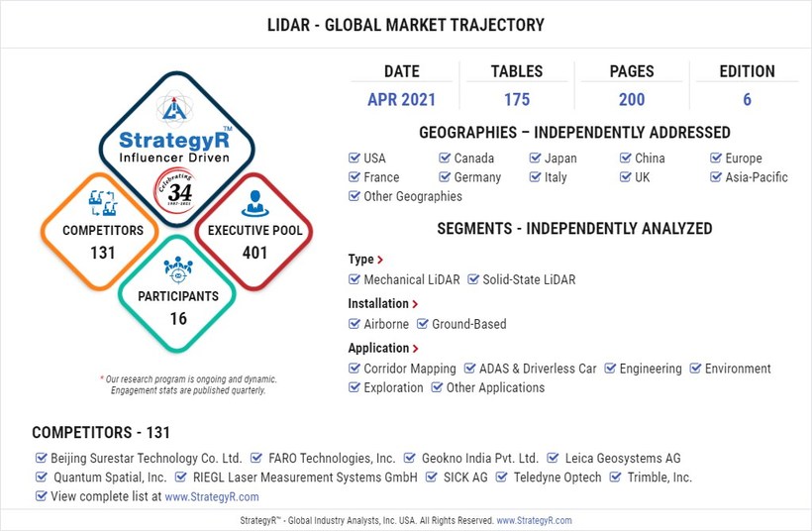Screen dimensions: 812x531
Task: Toggle the Exploration application checkbox
Action: click(355, 387)
